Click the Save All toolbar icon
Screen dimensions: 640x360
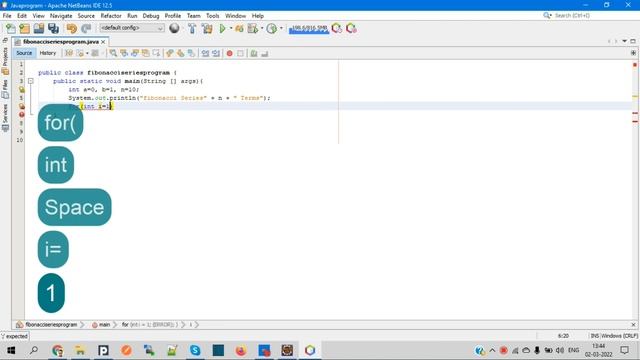pos(53,28)
